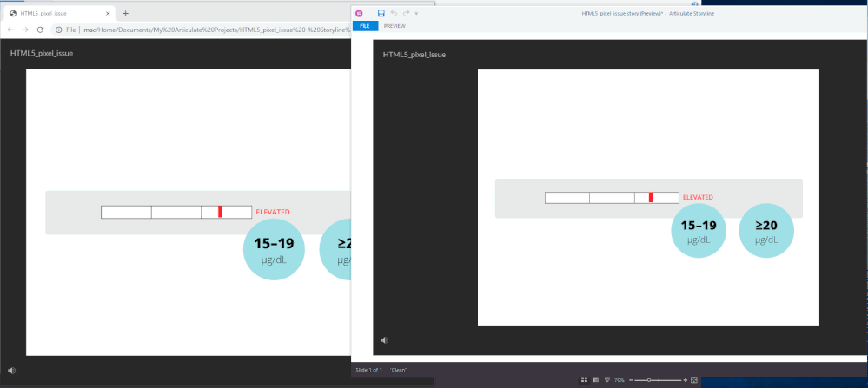Click the 15–19 µg/dL circle in Chrome
This screenshot has width=868, height=388.
point(274,249)
